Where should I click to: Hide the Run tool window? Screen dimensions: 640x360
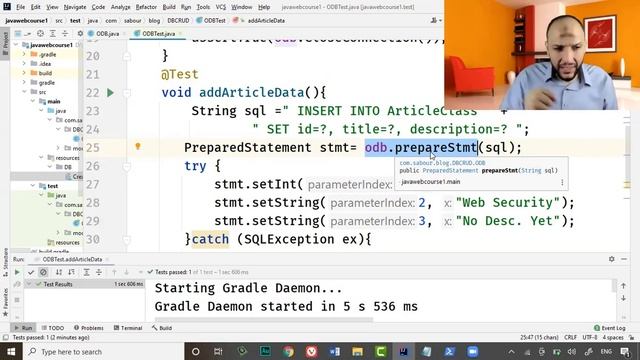(624, 259)
